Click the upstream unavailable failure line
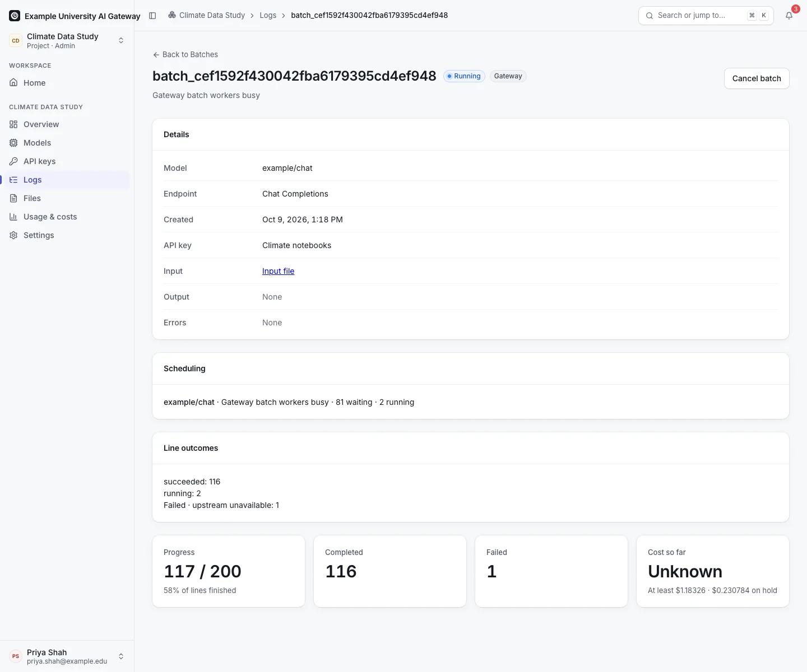This screenshot has width=807, height=672. [221, 505]
